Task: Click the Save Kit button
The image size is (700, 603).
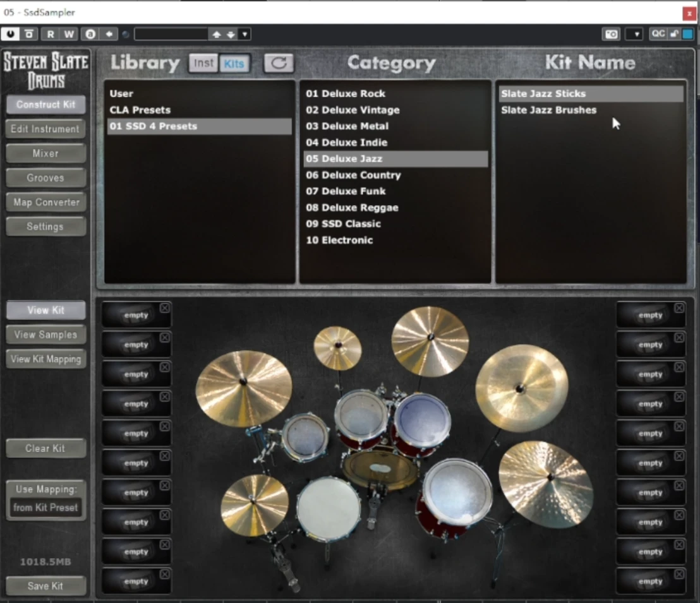Action: coord(45,586)
